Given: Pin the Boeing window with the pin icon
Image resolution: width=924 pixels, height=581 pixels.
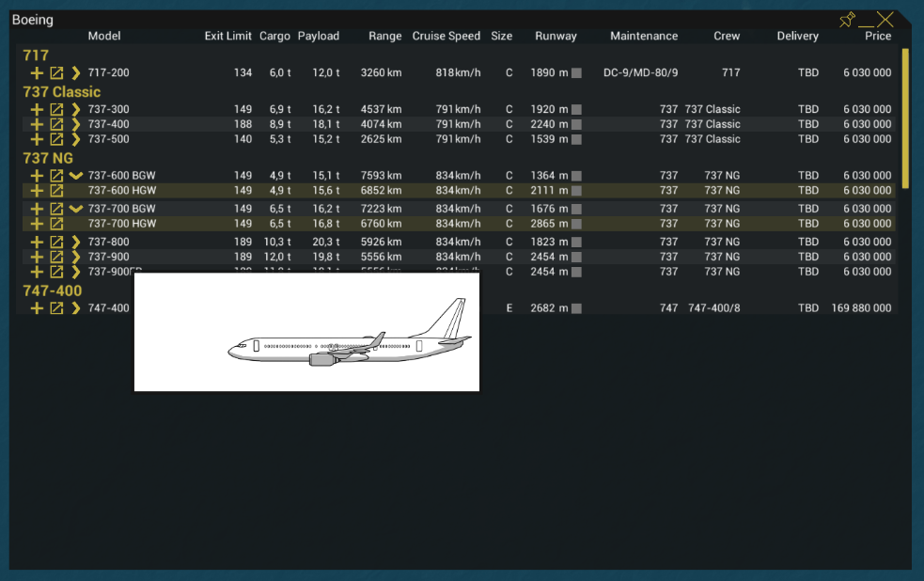Looking at the screenshot, I should pyautogui.click(x=847, y=20).
